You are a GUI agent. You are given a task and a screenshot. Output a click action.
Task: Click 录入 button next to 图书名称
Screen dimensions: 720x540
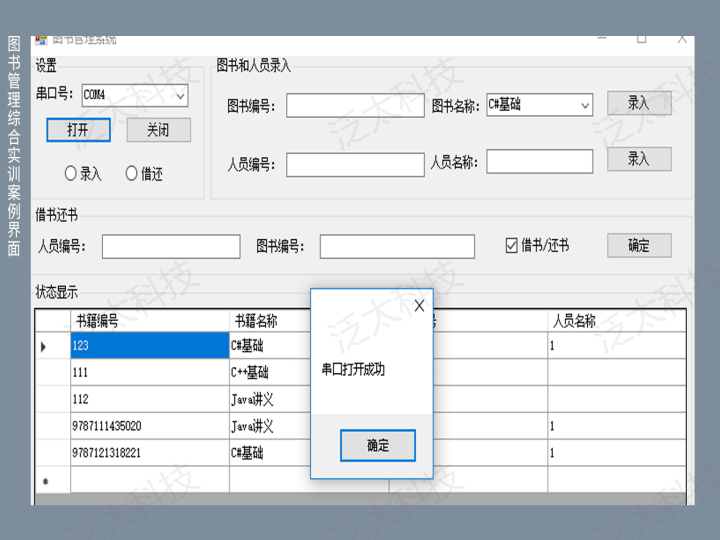(639, 103)
